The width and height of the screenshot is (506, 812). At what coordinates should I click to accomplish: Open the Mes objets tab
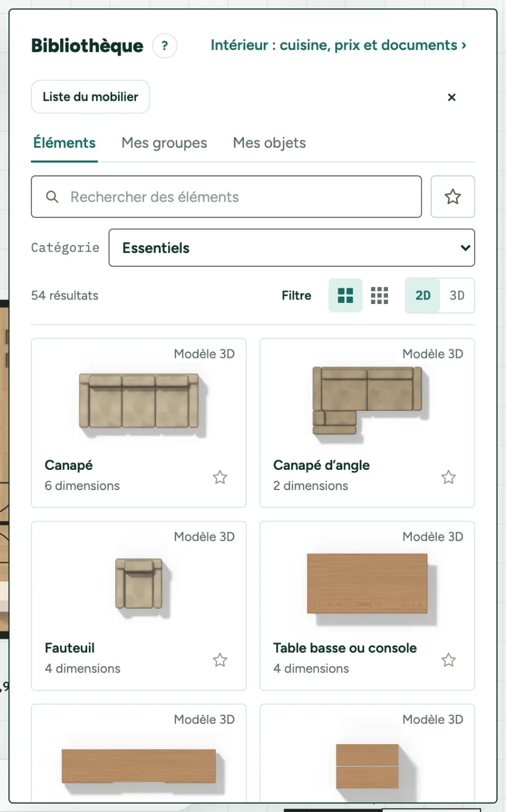pyautogui.click(x=269, y=143)
